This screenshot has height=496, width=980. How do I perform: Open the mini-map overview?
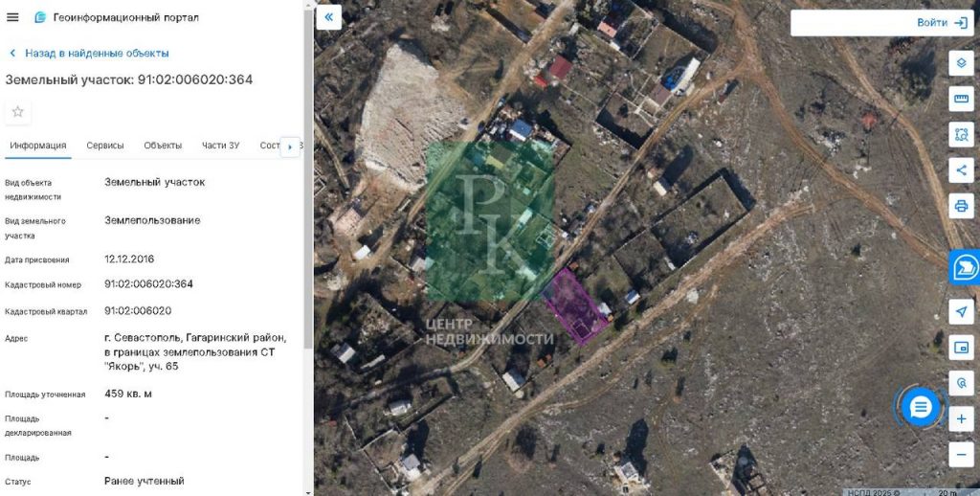coord(961,348)
